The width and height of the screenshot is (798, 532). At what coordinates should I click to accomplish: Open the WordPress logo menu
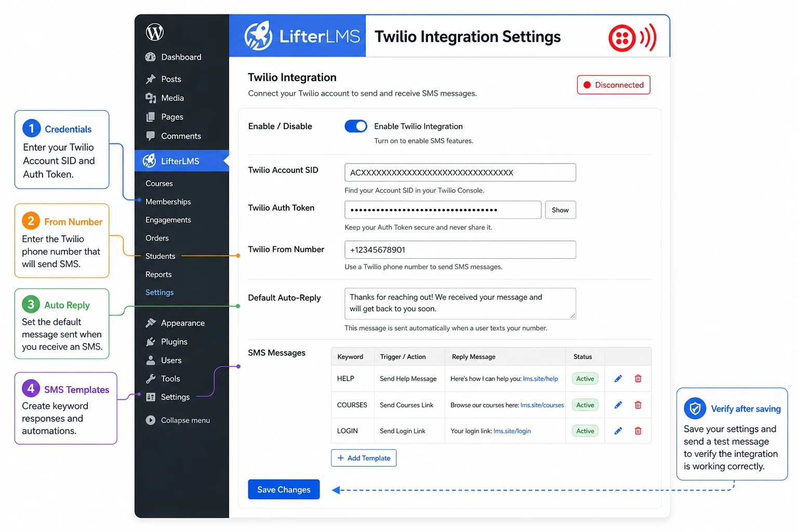coord(155,32)
